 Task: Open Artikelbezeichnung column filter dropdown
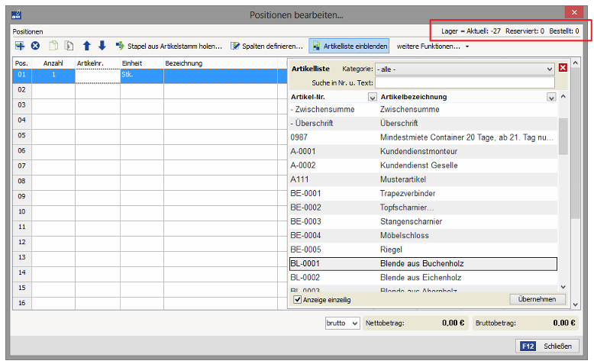(551, 98)
